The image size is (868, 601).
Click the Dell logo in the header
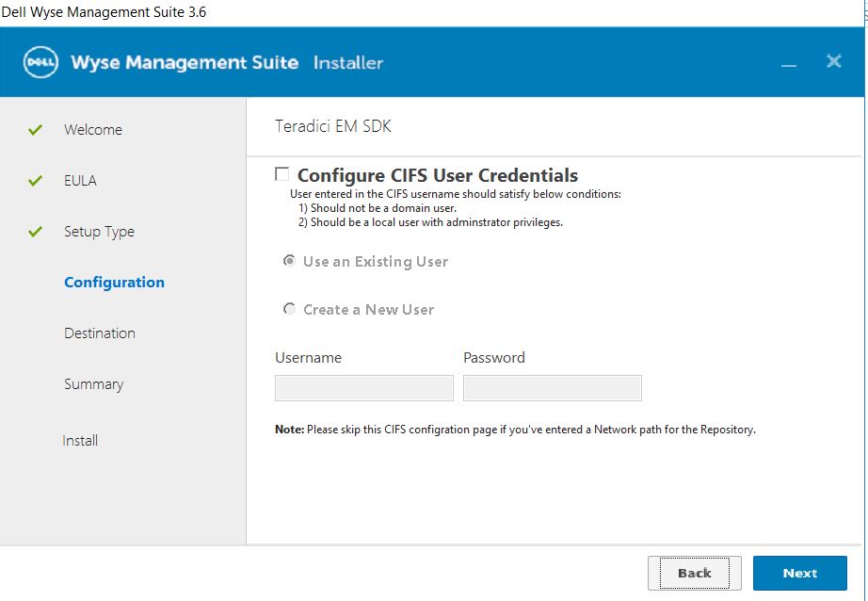tap(41, 63)
